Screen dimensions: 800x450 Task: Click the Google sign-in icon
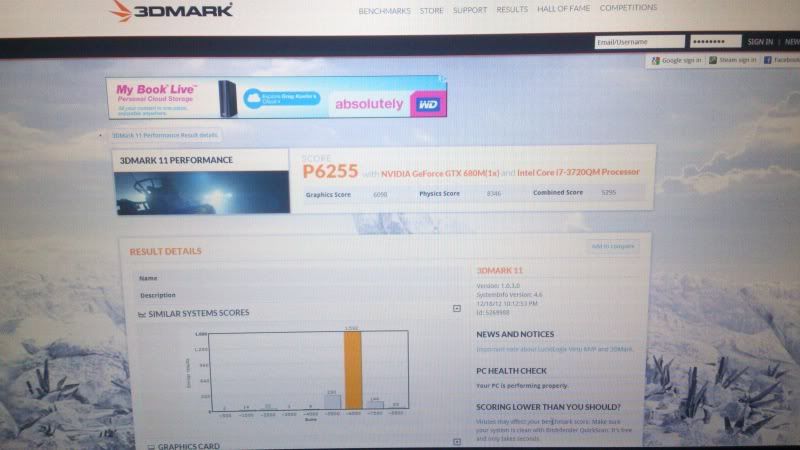click(x=655, y=61)
